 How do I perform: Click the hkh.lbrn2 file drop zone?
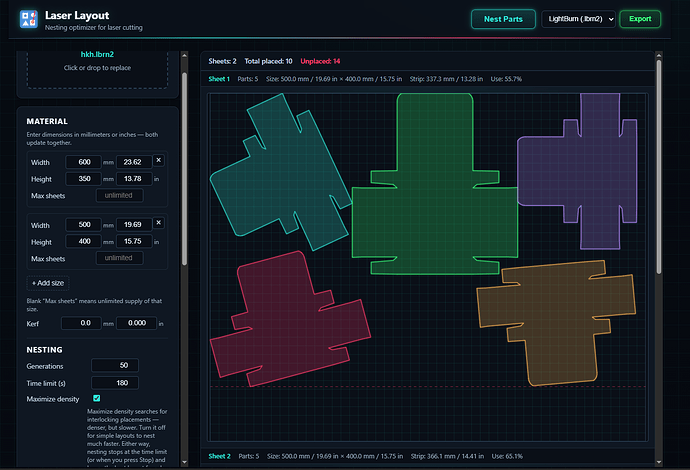tap(97, 68)
